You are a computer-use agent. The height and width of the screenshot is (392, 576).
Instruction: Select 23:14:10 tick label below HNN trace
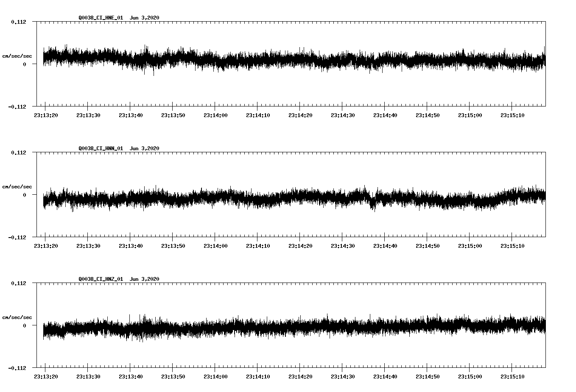pyautogui.click(x=258, y=246)
